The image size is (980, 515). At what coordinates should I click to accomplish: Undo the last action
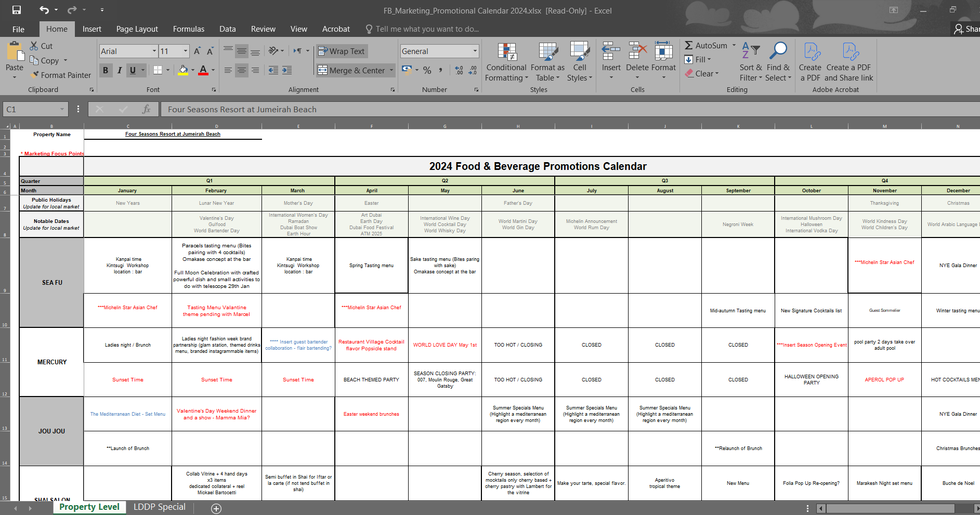[x=44, y=10]
